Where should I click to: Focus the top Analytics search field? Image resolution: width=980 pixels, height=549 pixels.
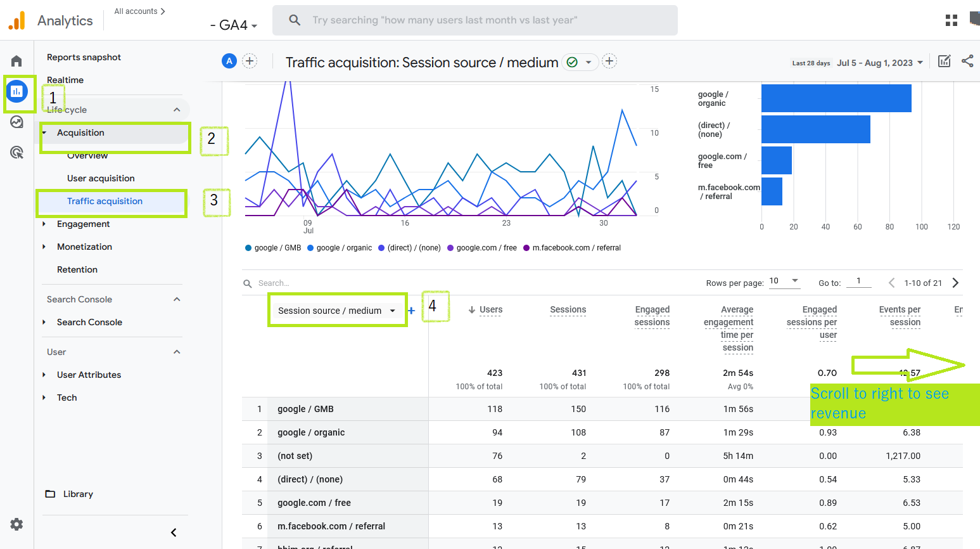click(x=475, y=20)
